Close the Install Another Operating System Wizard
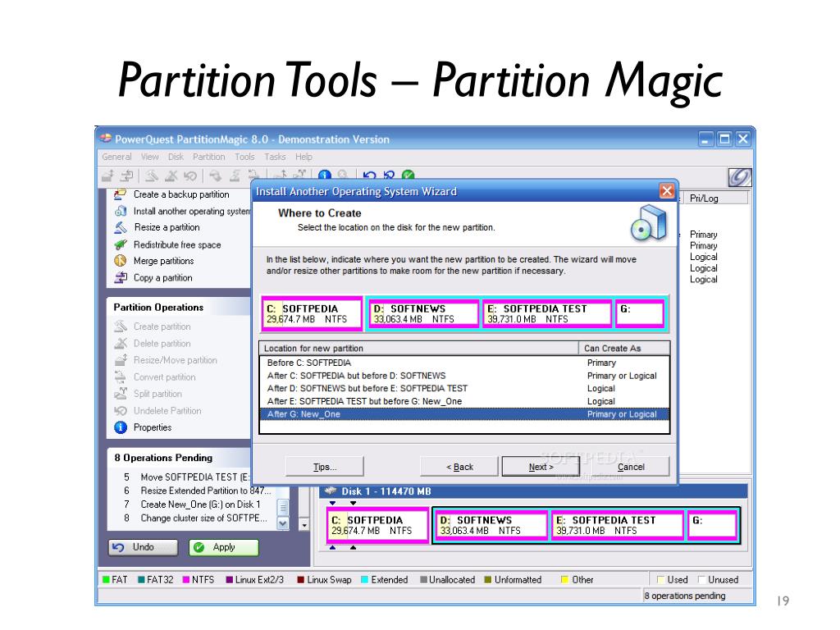This screenshot has height=630, width=840. pos(666,190)
